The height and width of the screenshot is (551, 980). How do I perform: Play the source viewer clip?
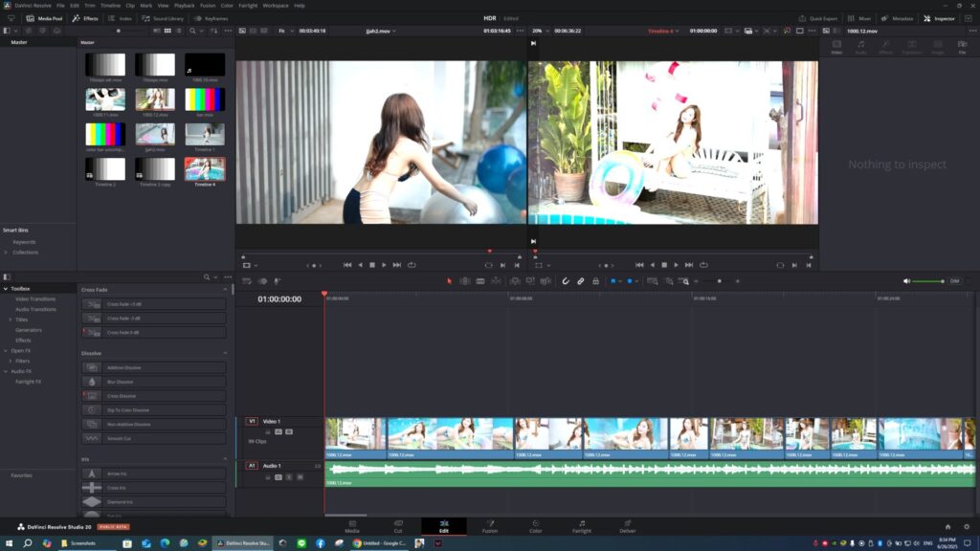click(384, 265)
